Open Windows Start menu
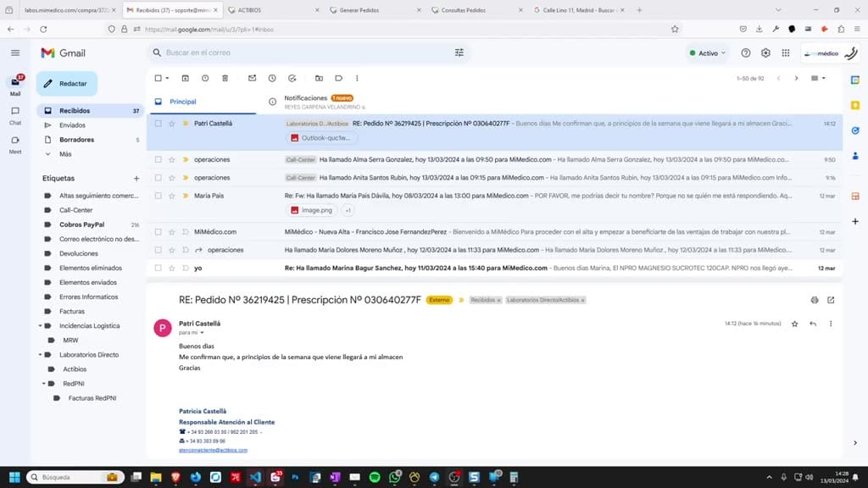The height and width of the screenshot is (488, 868). point(15,477)
